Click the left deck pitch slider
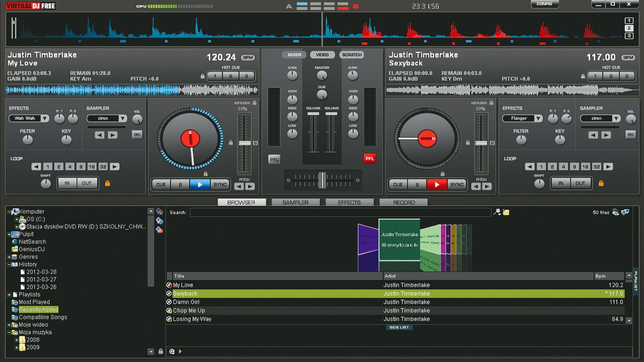Screen dimensions: 644x362 point(245,143)
